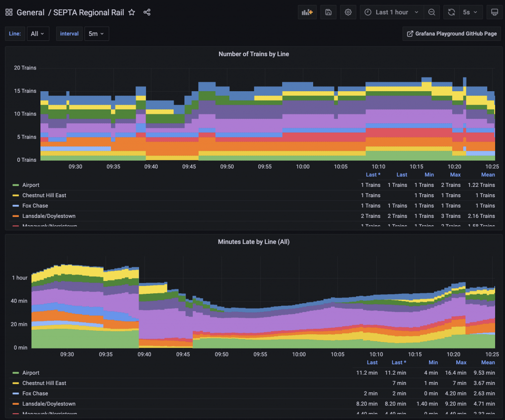Sort minutes late legend by Mean column

(488, 362)
